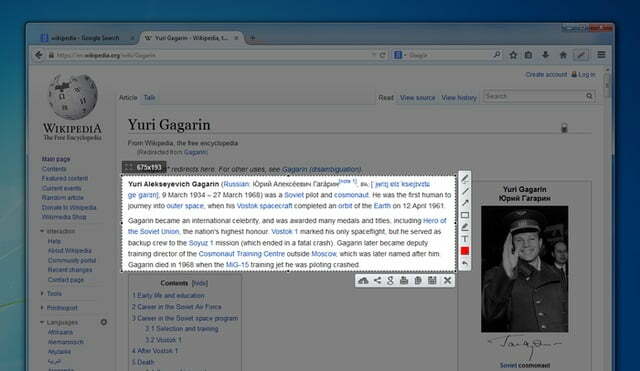Save the screenshot to file
The image size is (640, 371).
432,280
